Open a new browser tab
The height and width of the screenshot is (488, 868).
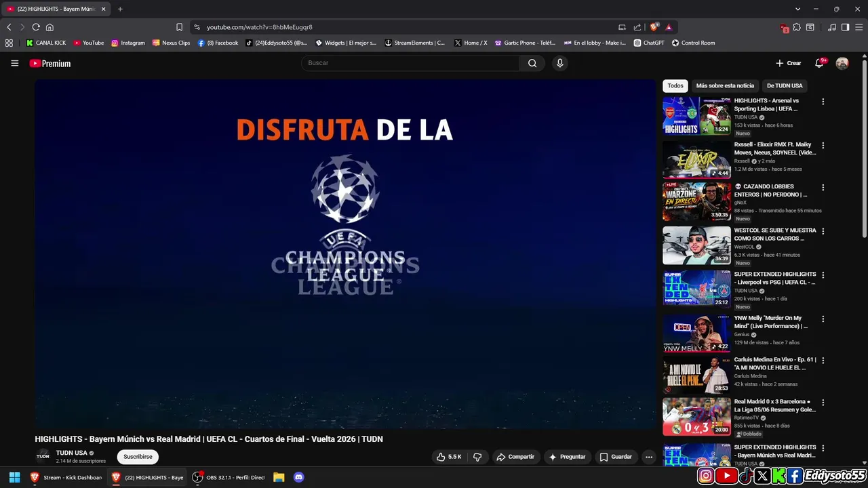click(x=120, y=9)
